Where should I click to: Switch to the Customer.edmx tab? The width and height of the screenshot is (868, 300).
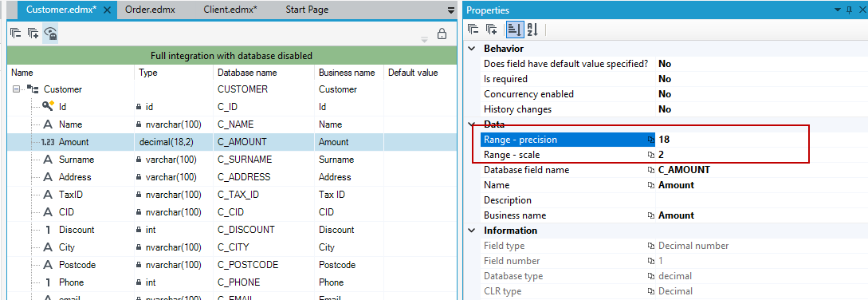click(61, 10)
